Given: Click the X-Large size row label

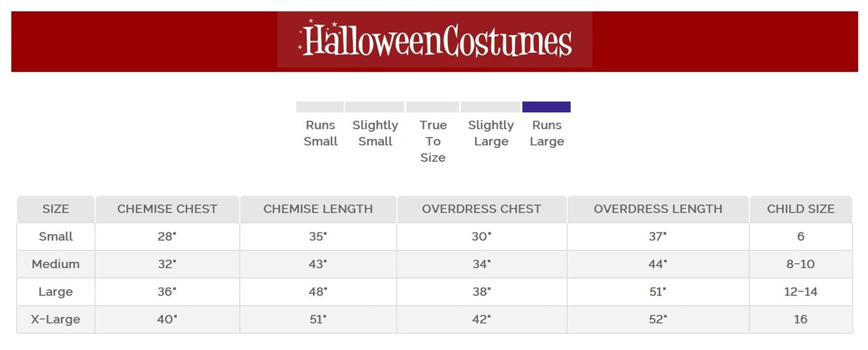Looking at the screenshot, I should (x=55, y=320).
